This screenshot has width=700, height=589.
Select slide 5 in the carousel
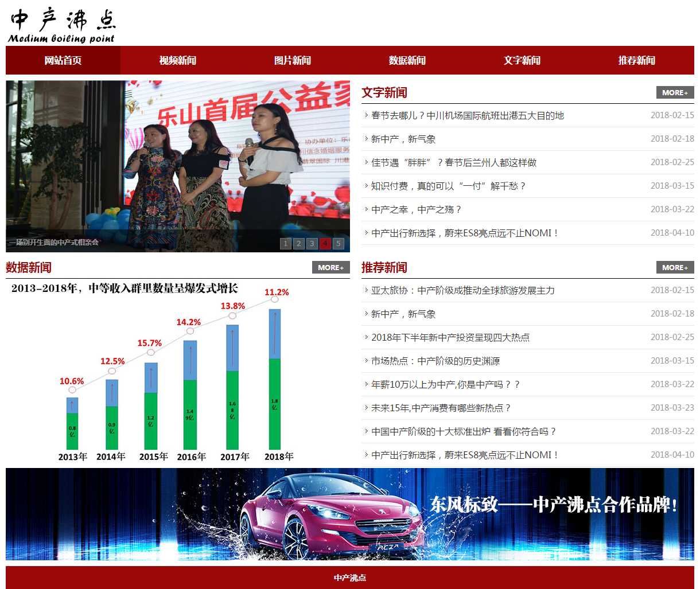(x=339, y=243)
